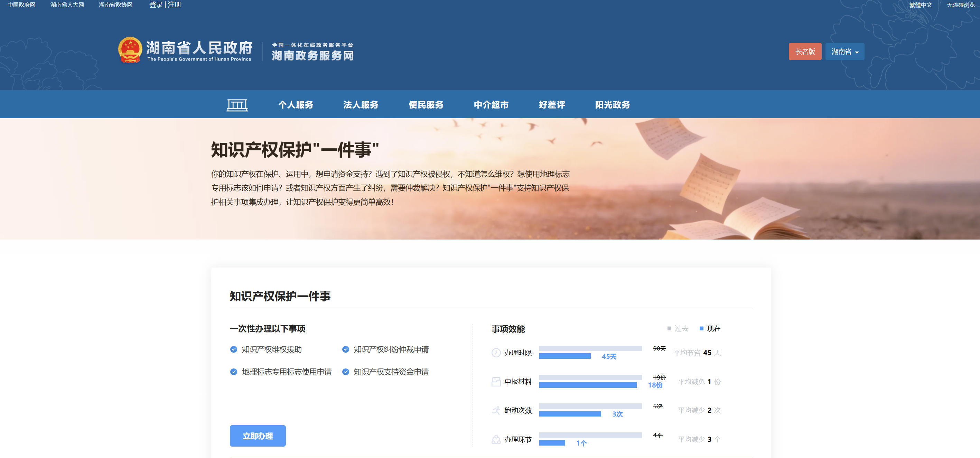Click the folder icon beside 申报材料

(496, 382)
